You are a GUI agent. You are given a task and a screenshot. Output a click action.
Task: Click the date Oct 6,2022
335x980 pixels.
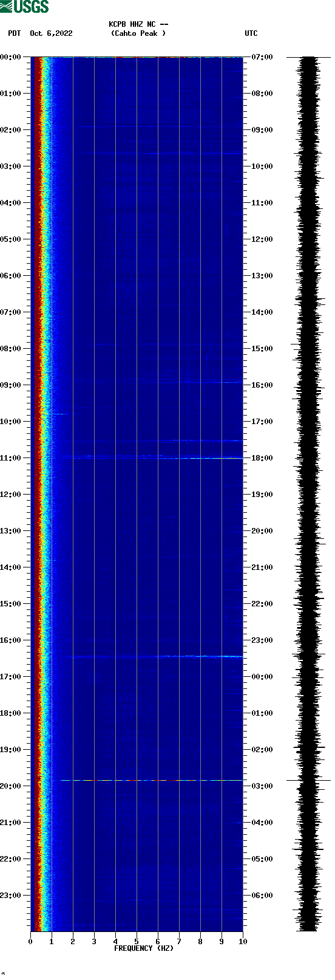(51, 33)
